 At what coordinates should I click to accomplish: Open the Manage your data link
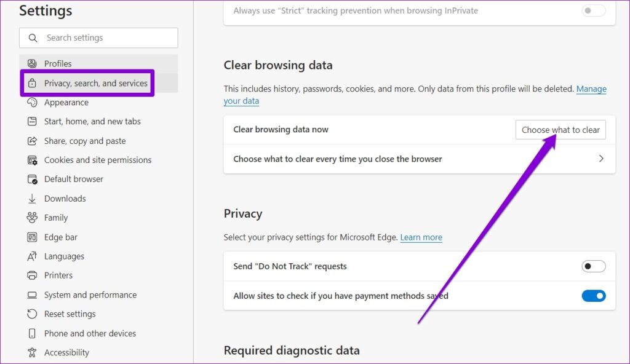tap(591, 89)
